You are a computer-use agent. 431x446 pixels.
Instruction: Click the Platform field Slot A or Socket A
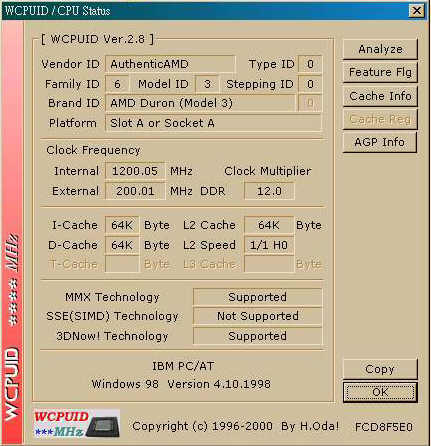point(213,123)
